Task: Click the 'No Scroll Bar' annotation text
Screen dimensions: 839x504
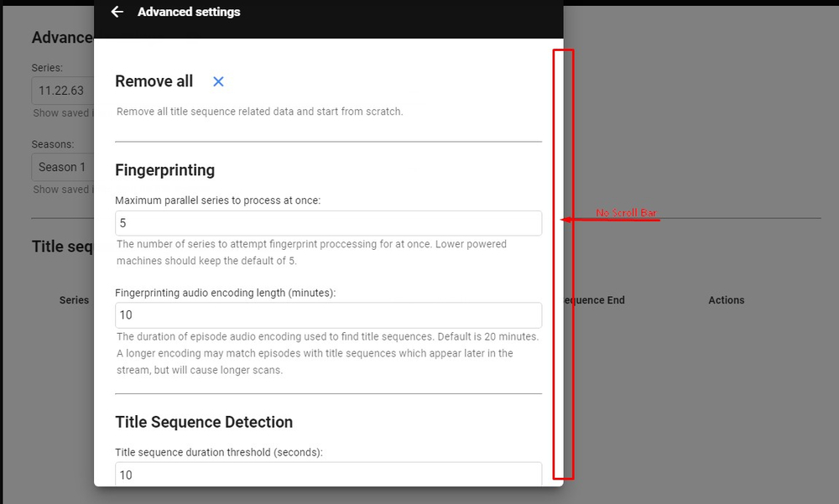Action: pos(626,213)
